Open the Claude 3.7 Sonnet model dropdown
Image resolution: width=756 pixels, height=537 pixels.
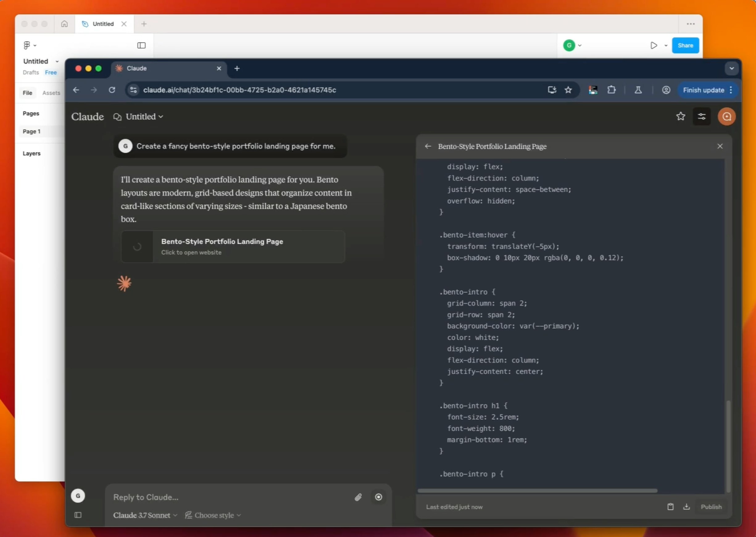145,515
